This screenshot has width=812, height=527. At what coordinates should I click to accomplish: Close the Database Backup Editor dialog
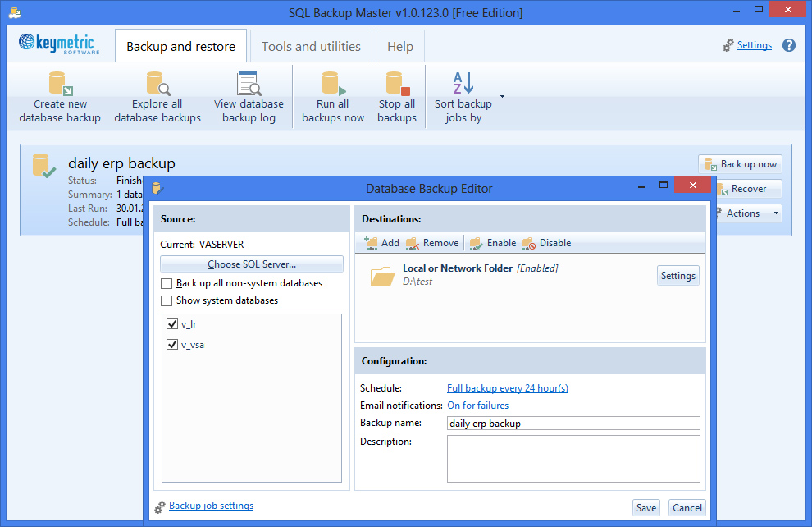tap(693, 185)
